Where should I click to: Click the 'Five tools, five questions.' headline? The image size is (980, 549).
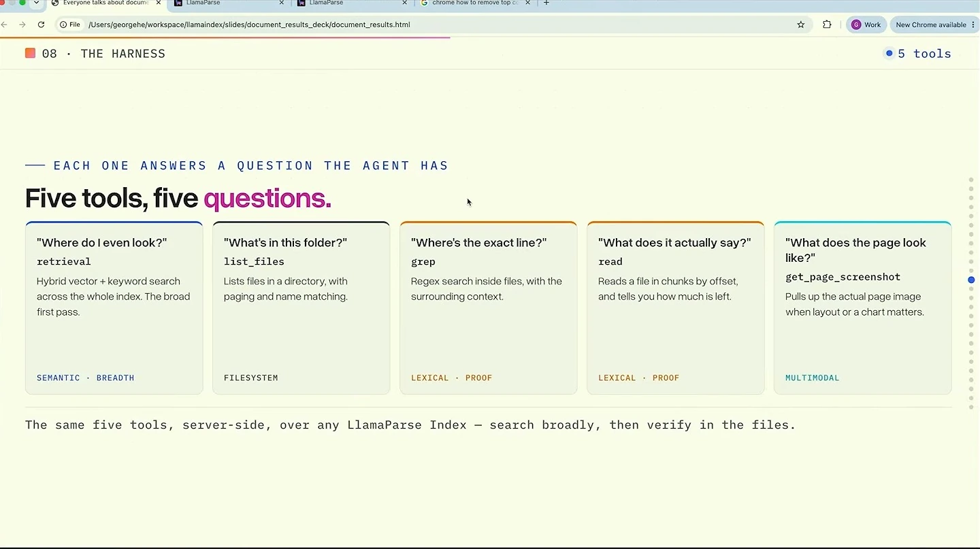(178, 199)
